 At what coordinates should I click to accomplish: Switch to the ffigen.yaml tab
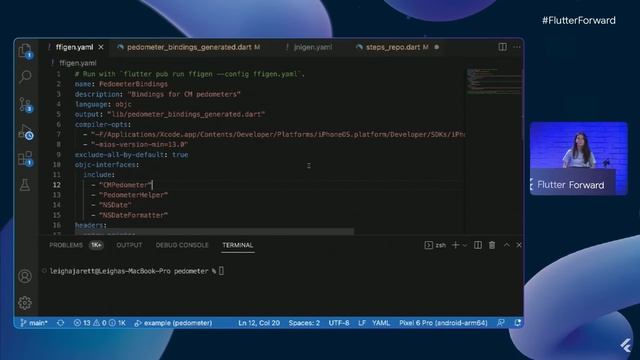(x=74, y=47)
